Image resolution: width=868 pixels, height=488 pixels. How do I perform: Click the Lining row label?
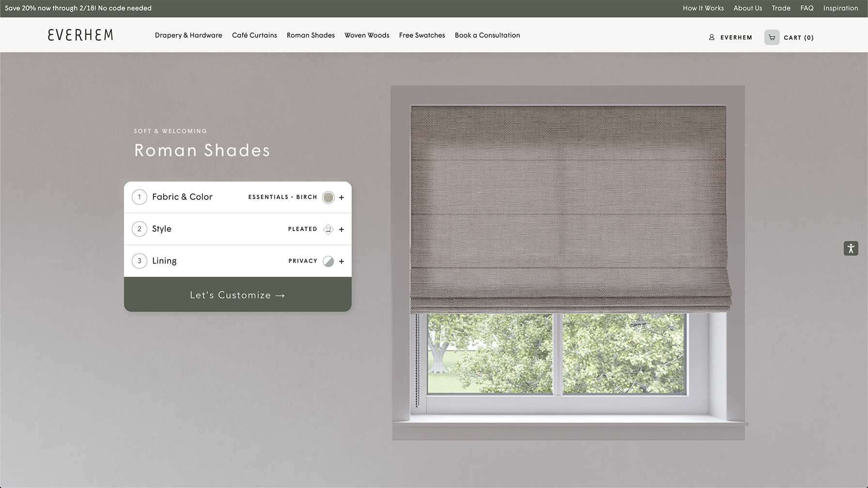(164, 261)
